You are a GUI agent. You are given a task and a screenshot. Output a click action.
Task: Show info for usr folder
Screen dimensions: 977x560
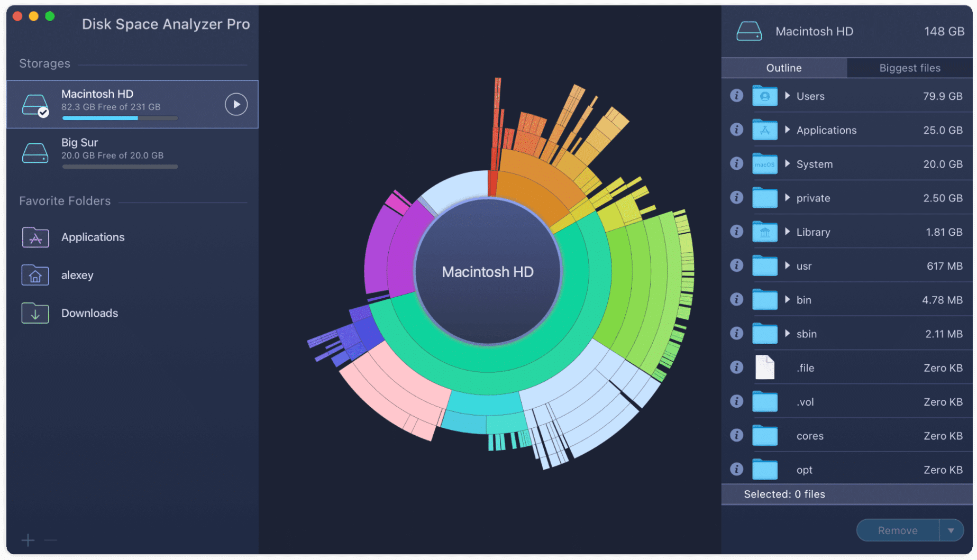coord(736,265)
